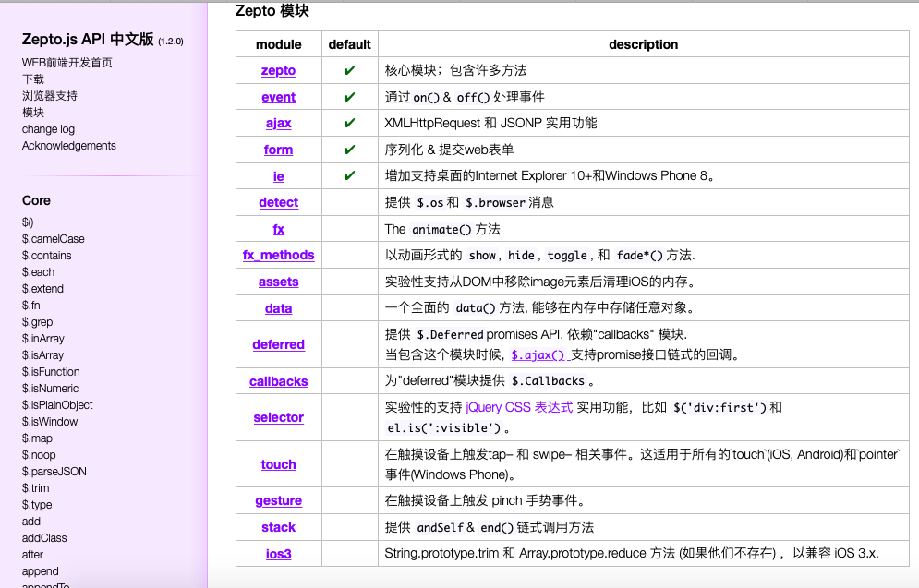
Task: View the touch module documentation
Action: click(278, 463)
